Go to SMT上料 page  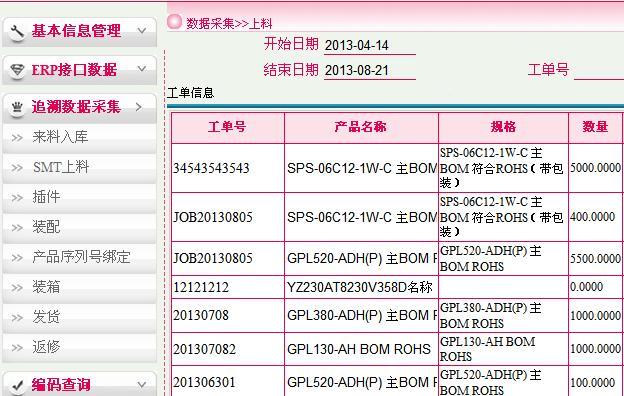[x=80, y=168]
